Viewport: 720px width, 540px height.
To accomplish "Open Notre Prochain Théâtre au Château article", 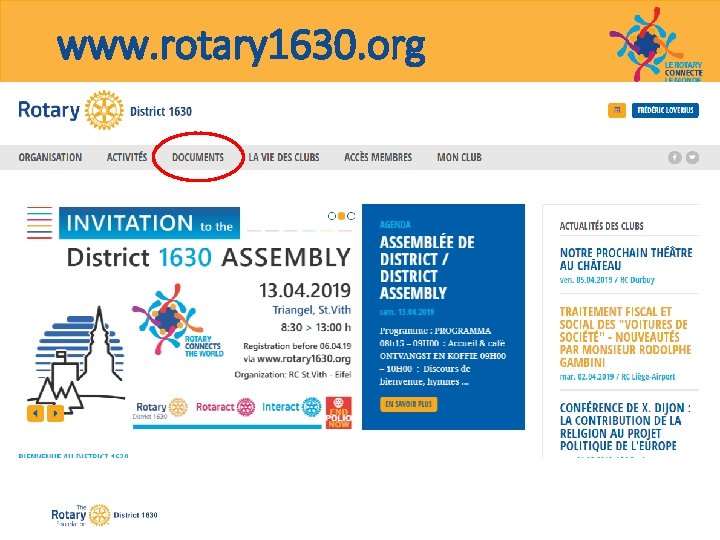I will coord(626,259).
